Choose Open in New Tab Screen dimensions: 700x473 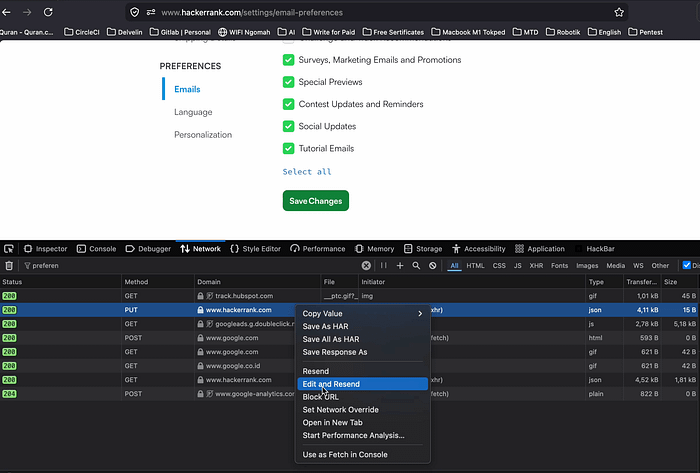coord(362,423)
